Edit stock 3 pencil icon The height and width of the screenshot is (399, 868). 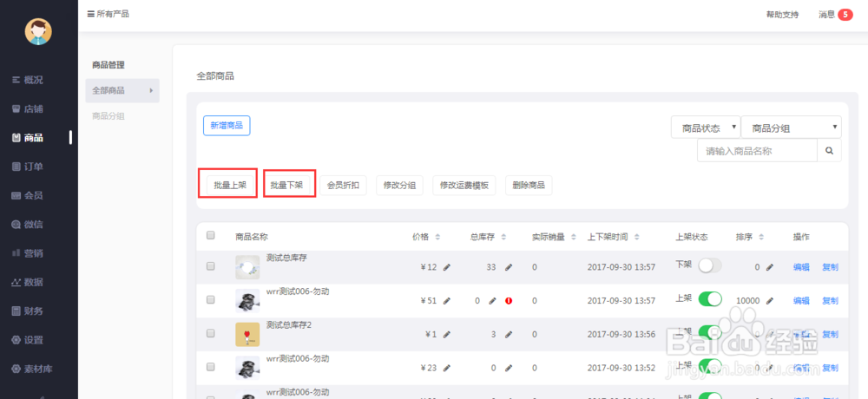pyautogui.click(x=509, y=334)
